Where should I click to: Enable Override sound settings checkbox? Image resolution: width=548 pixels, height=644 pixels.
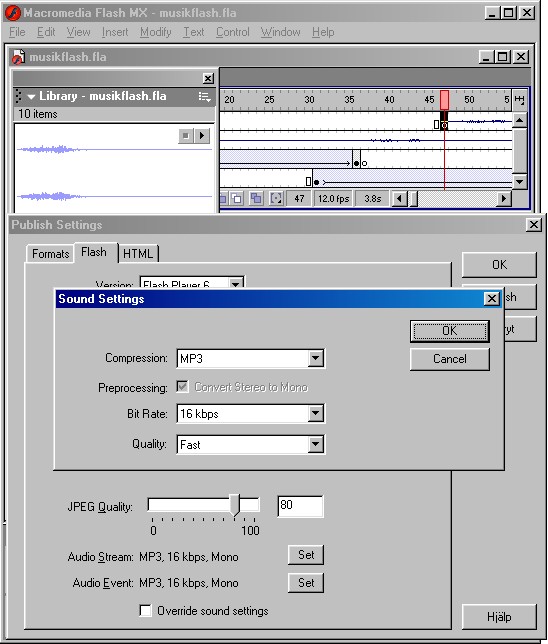(x=145, y=611)
